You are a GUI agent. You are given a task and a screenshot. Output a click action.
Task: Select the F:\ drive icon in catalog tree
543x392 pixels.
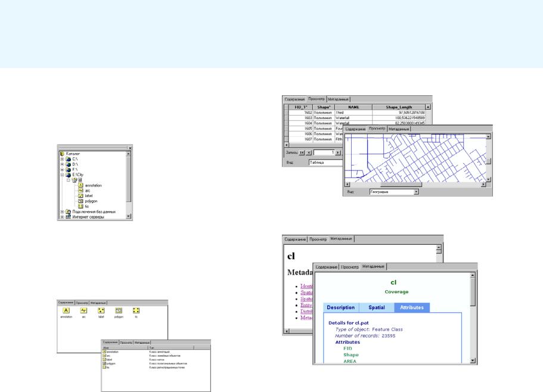68,170
